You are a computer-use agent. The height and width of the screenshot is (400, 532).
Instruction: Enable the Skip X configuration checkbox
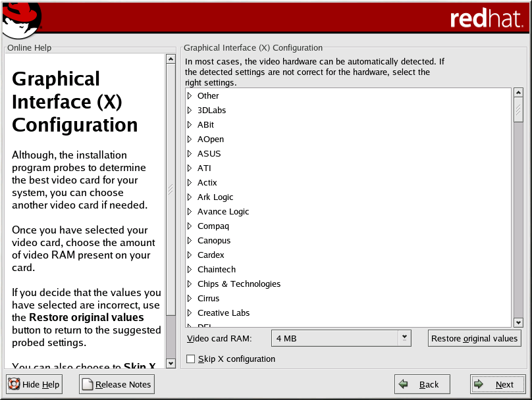coord(191,359)
